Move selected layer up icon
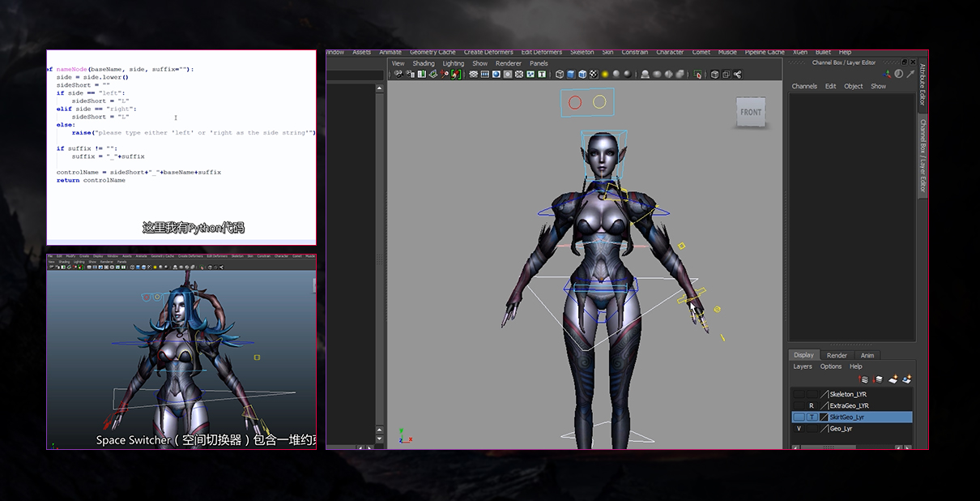This screenshot has height=501, width=980. [x=863, y=379]
